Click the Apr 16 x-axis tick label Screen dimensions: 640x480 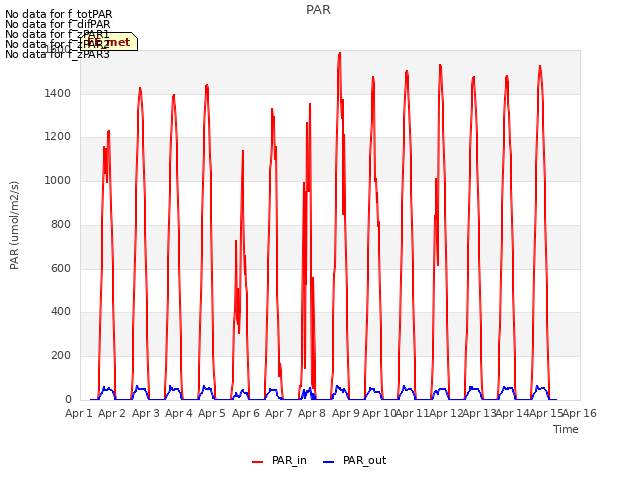[580, 413]
